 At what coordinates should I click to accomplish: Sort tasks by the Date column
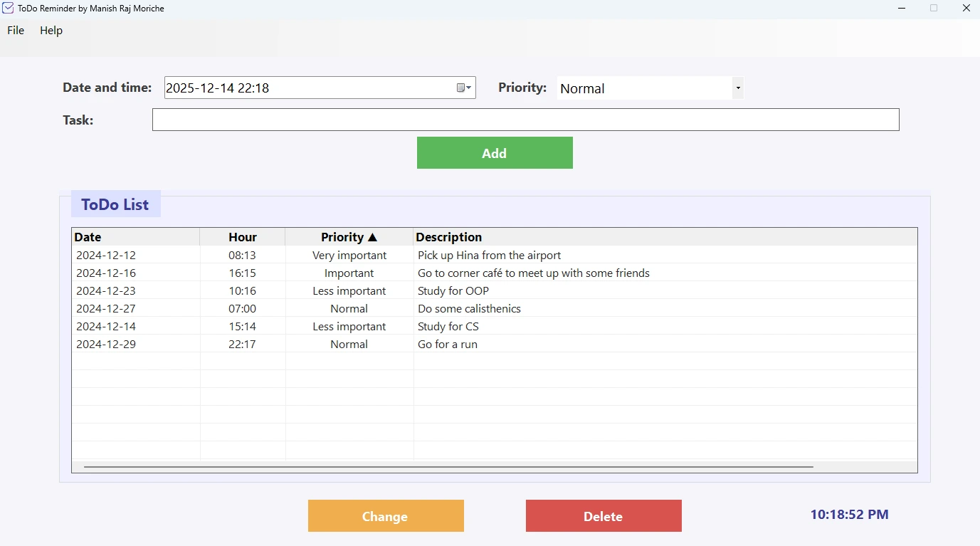(88, 236)
